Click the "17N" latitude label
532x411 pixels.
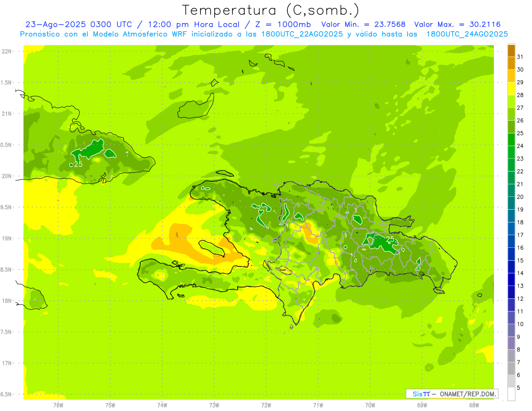(6, 363)
